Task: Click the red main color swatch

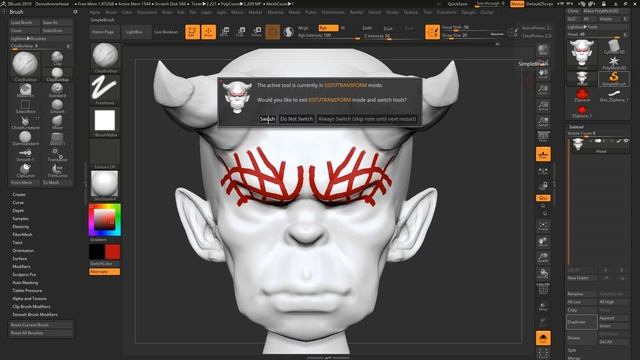Action: (113, 252)
